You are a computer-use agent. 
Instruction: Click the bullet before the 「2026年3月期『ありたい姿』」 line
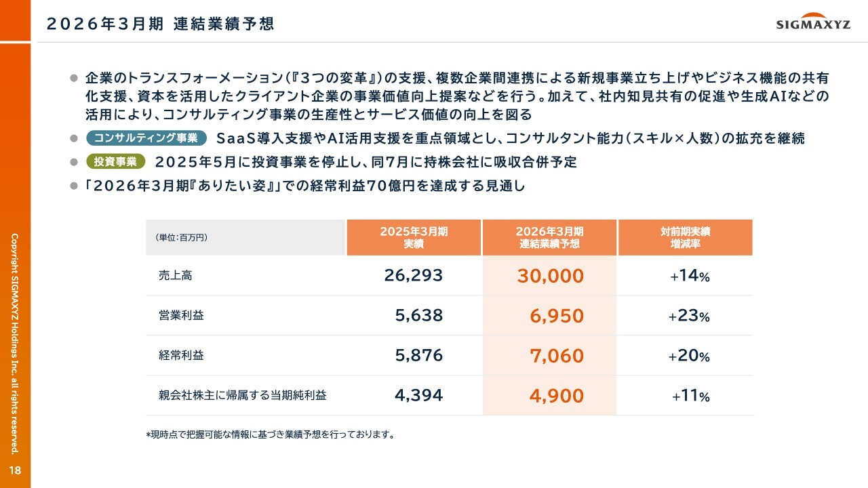[x=75, y=186]
